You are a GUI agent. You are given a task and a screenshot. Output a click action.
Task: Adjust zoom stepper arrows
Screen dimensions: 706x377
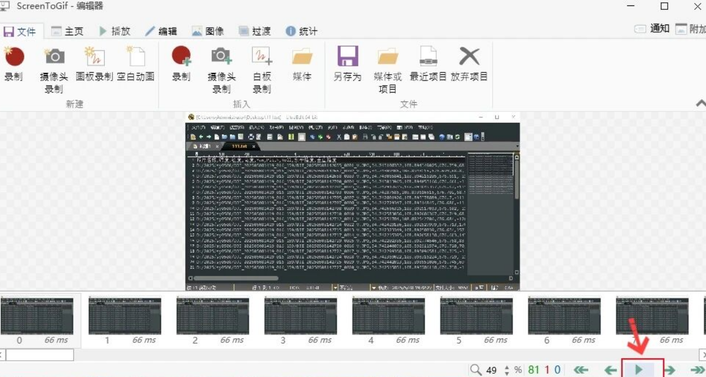click(x=507, y=371)
